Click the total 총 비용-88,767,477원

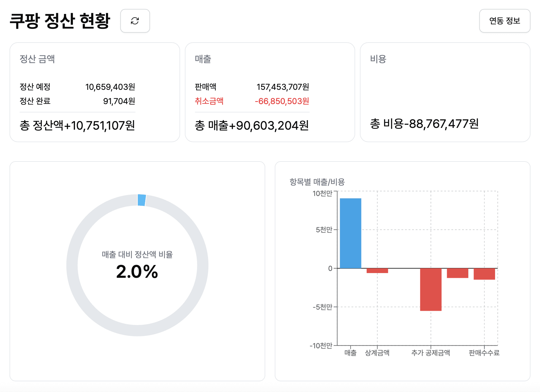[x=424, y=124]
